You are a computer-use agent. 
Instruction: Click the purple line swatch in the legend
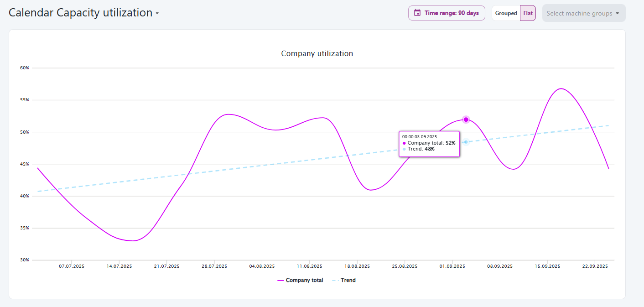point(280,281)
